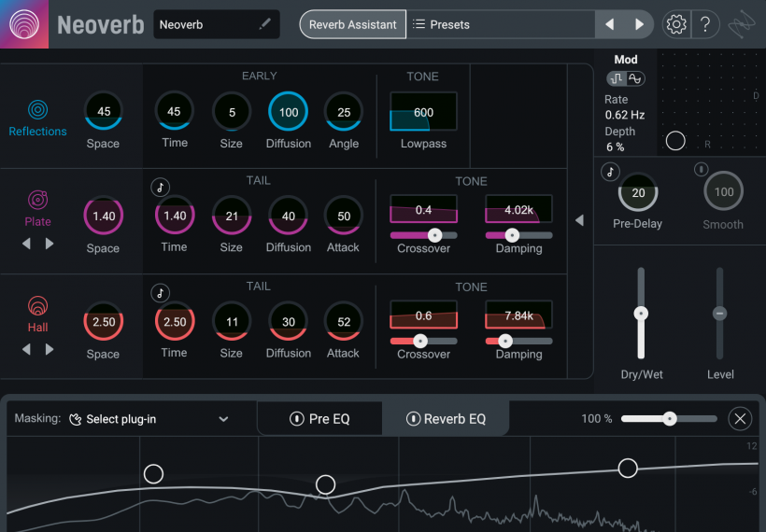This screenshot has height=532, width=766.
Task: Switch Plate to next reverb type
Action: coord(50,244)
